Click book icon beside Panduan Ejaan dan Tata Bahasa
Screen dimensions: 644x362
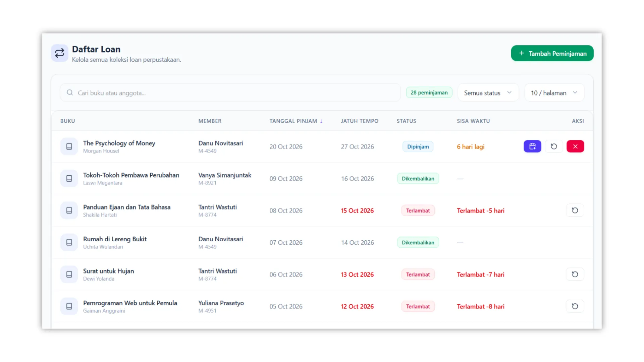pyautogui.click(x=69, y=210)
